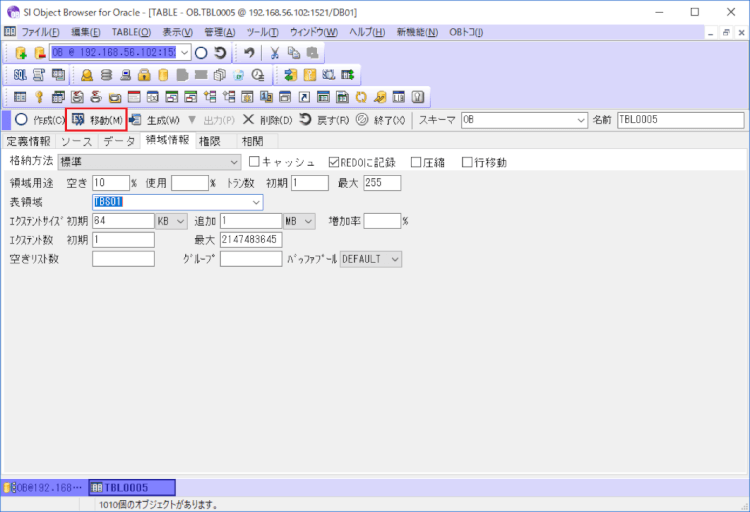Open the バッファプール DEFAULT dropdown

(x=395, y=259)
